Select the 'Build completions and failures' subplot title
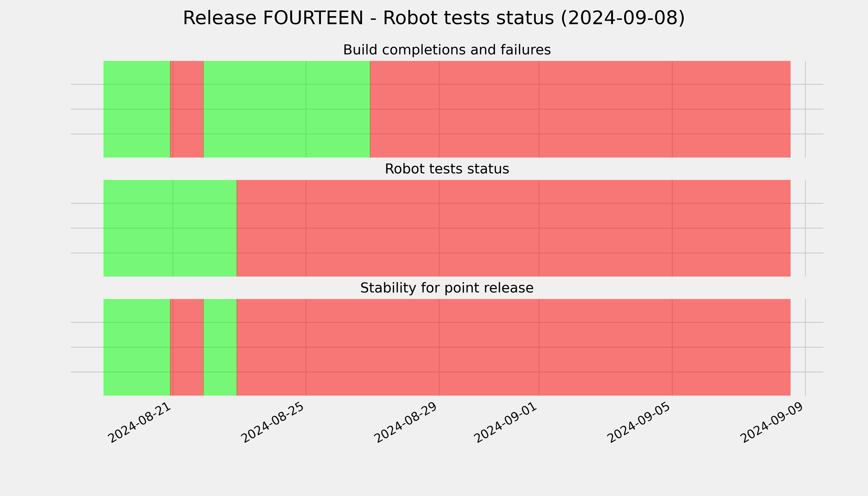 (447, 50)
